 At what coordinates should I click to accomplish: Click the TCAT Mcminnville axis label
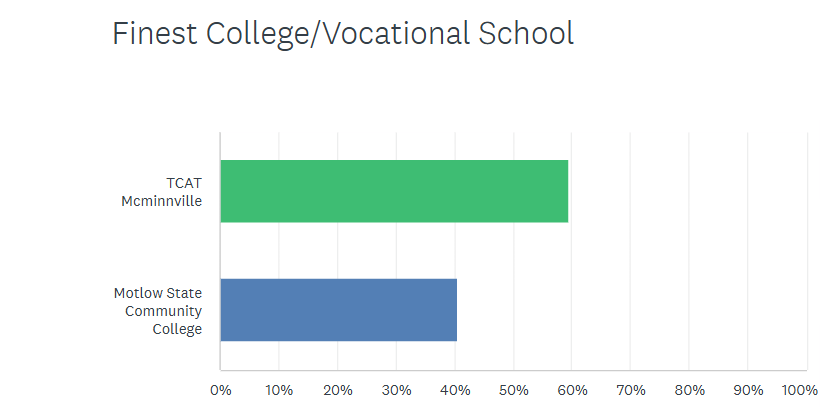pyautogui.click(x=168, y=192)
